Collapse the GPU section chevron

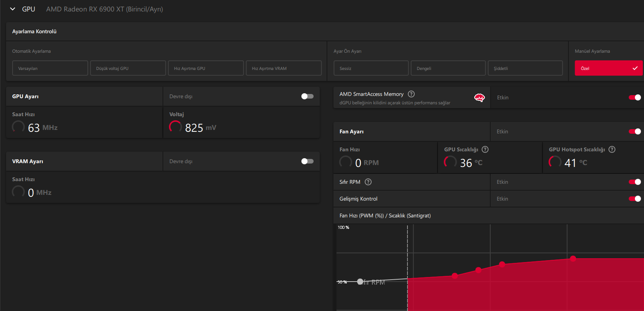pyautogui.click(x=13, y=9)
